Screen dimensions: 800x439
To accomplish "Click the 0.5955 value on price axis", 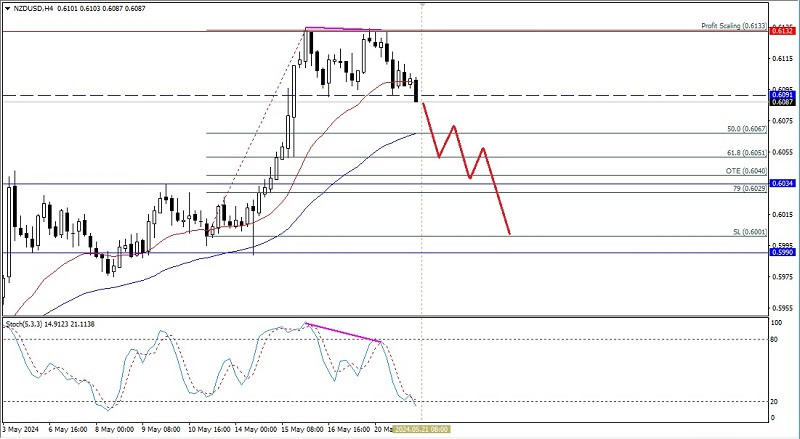I will pos(782,308).
